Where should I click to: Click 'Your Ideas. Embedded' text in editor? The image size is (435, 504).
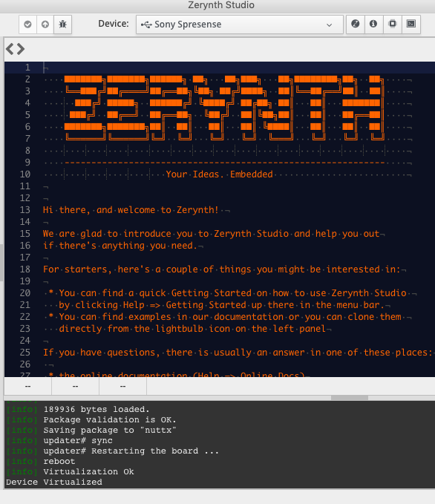coord(219,174)
